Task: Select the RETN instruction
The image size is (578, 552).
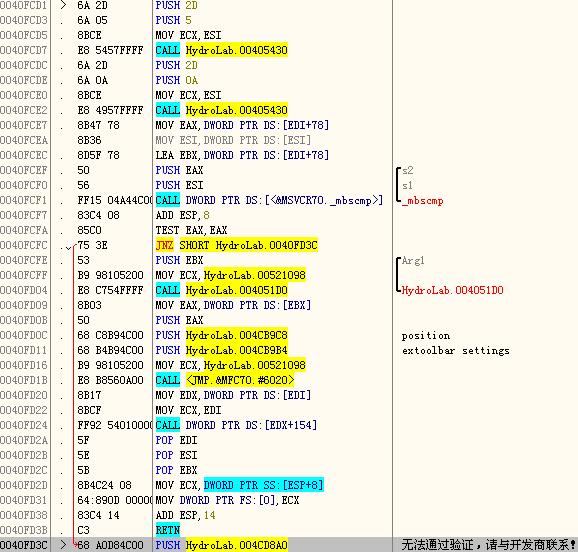Action: click(x=168, y=530)
